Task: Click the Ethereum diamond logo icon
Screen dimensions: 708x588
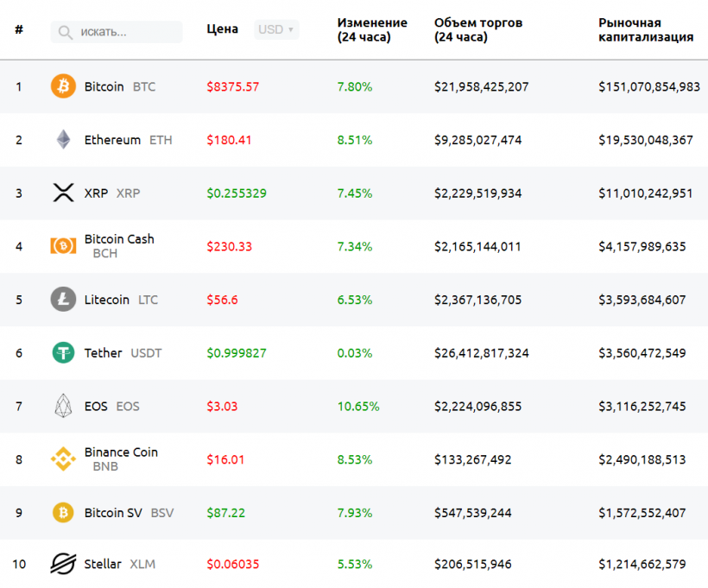Action: [x=63, y=140]
